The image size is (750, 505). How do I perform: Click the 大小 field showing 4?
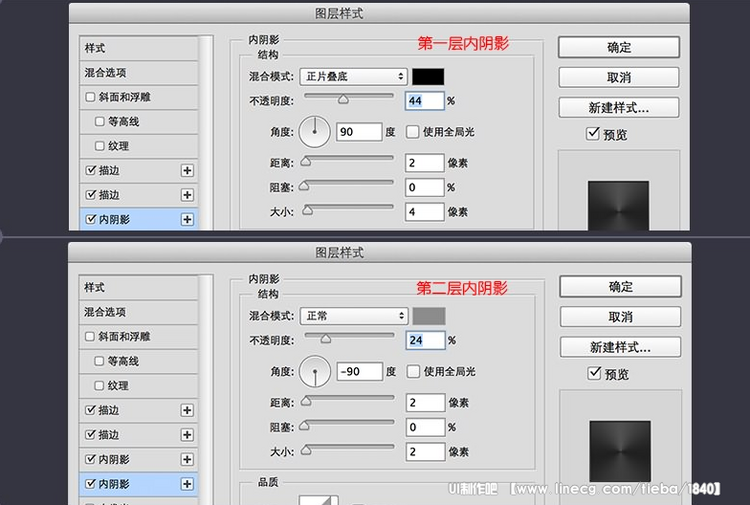point(425,212)
